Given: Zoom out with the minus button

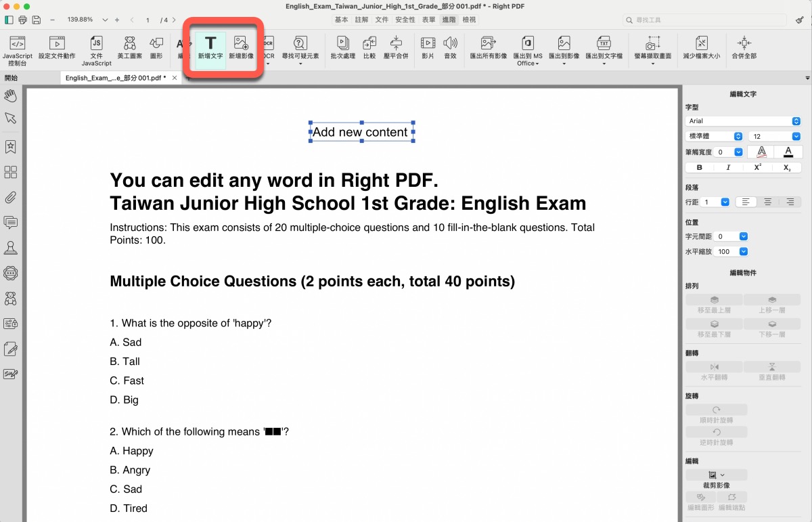Looking at the screenshot, I should 52,20.
